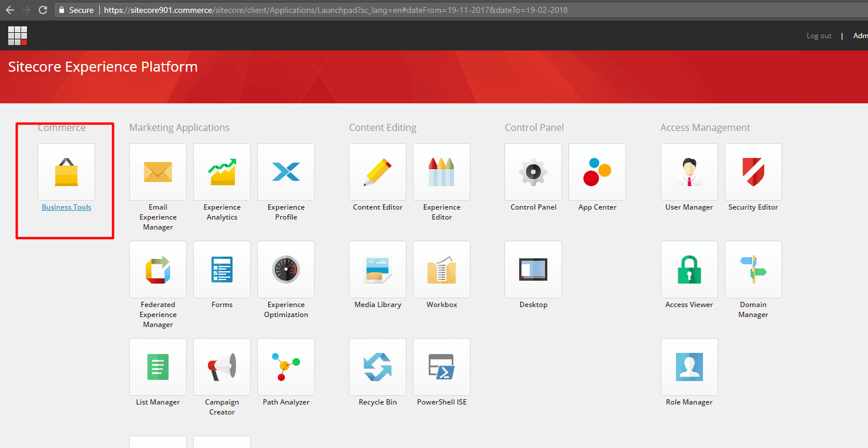Open the Role Manager icon
Image resolution: width=868 pixels, height=448 pixels.
pyautogui.click(x=689, y=367)
